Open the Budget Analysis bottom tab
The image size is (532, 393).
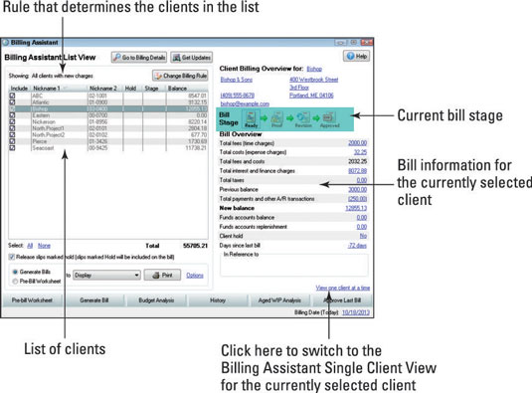coord(156,300)
